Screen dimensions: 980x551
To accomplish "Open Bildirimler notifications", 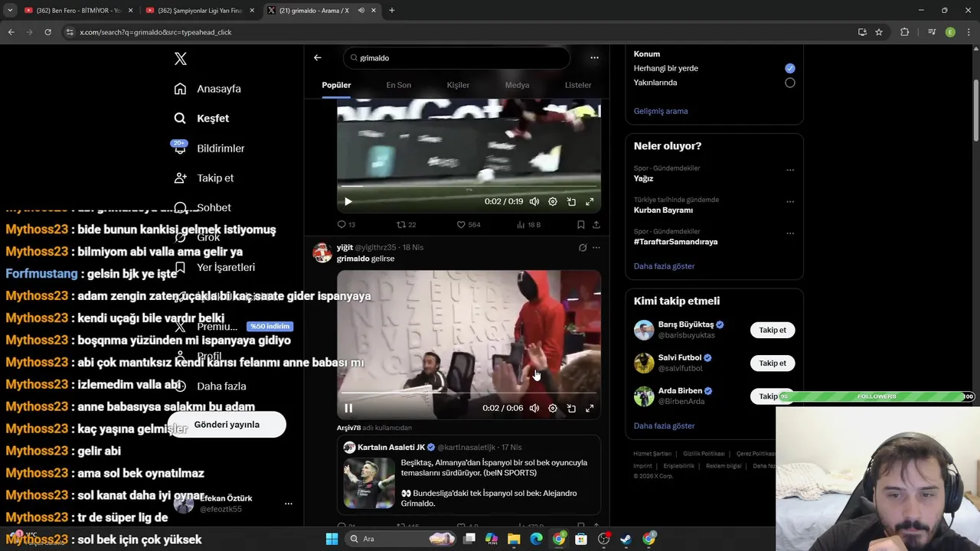I will (x=209, y=148).
